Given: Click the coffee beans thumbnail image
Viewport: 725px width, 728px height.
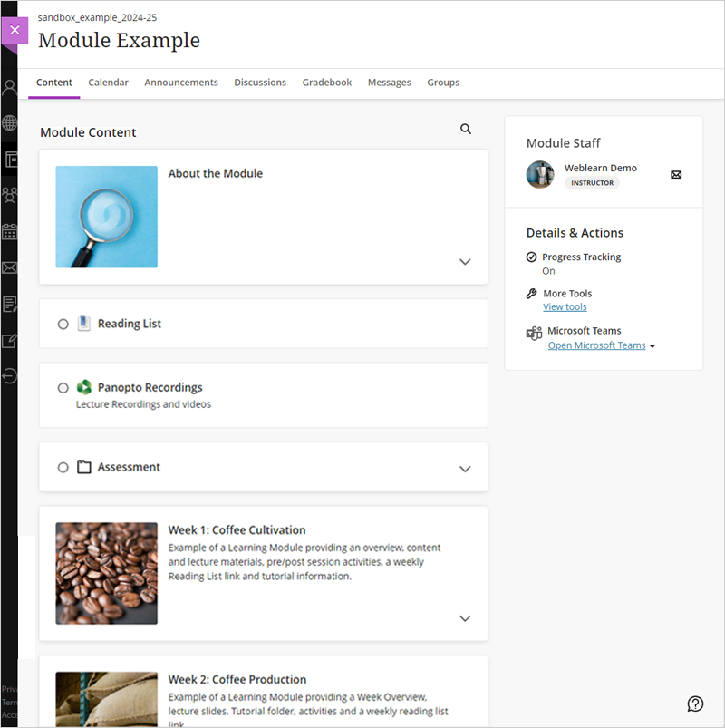Looking at the screenshot, I should pos(106,573).
